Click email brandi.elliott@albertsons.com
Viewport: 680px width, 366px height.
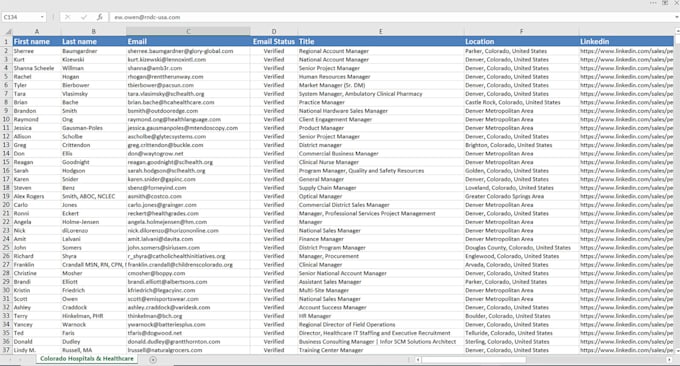pyautogui.click(x=188, y=282)
